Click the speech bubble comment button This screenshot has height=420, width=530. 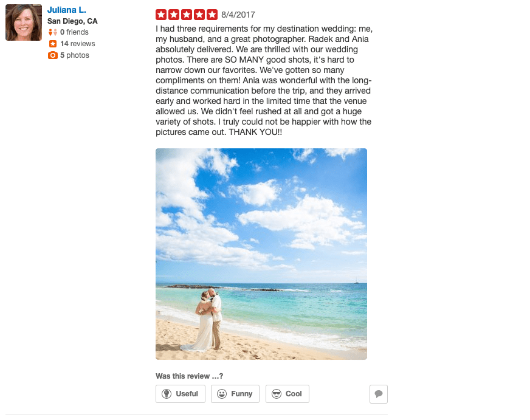tap(379, 394)
